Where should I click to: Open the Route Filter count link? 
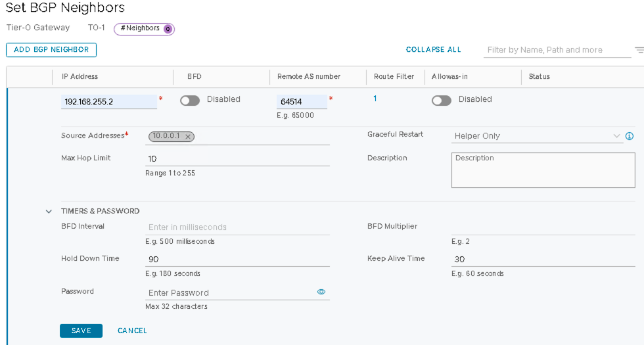[375, 99]
